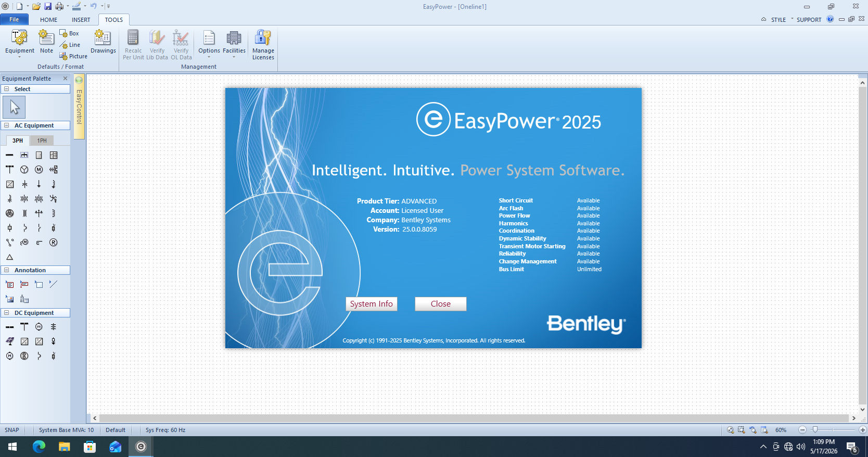Open the Drawings defaults tool
The width and height of the screenshot is (868, 457).
pyautogui.click(x=103, y=42)
